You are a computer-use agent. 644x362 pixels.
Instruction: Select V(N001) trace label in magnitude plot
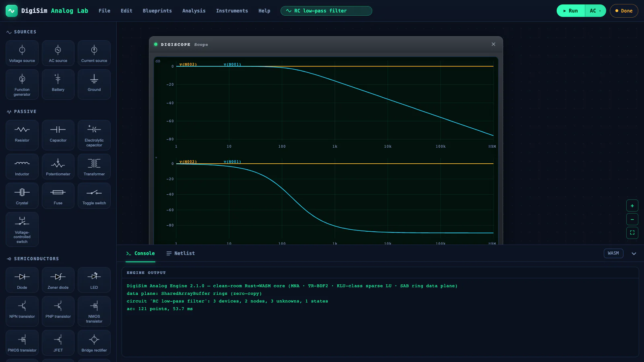pyautogui.click(x=232, y=64)
